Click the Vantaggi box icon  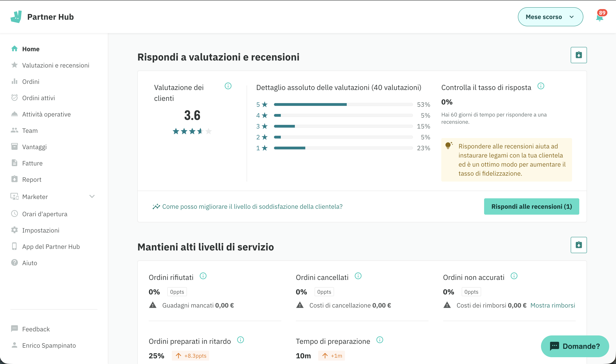(15, 147)
